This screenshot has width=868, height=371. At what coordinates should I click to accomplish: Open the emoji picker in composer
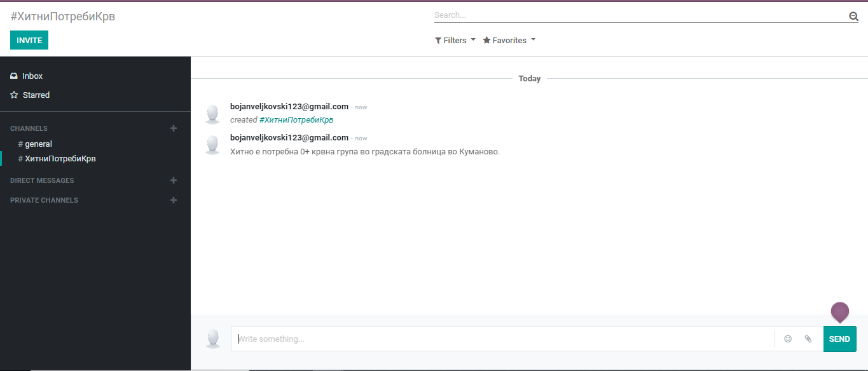tap(788, 339)
